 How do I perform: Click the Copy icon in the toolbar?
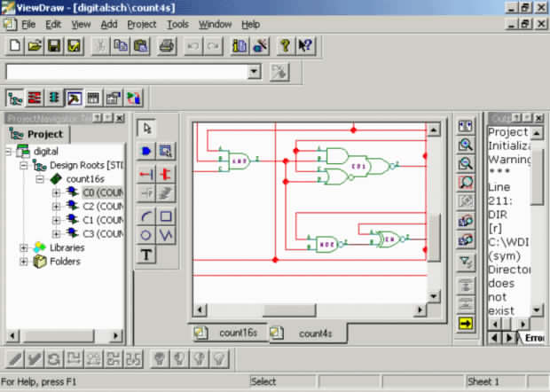121,46
